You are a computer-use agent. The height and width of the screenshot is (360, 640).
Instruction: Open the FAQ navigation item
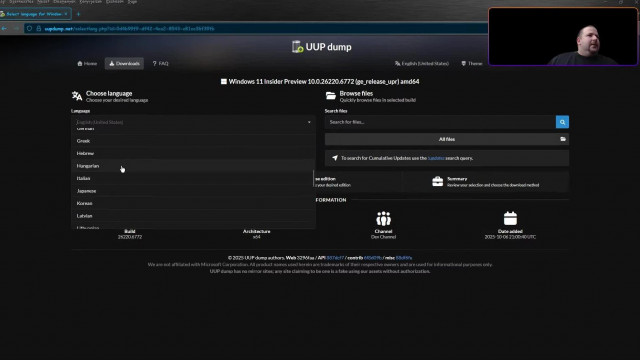click(x=160, y=63)
